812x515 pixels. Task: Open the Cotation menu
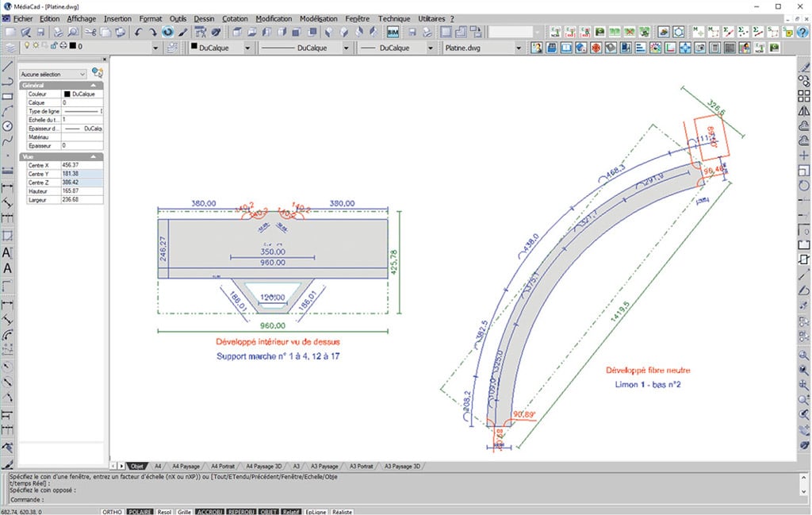(x=235, y=18)
